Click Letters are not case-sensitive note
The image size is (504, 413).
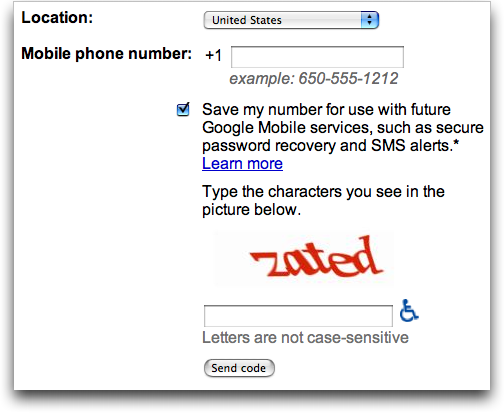[x=305, y=338]
